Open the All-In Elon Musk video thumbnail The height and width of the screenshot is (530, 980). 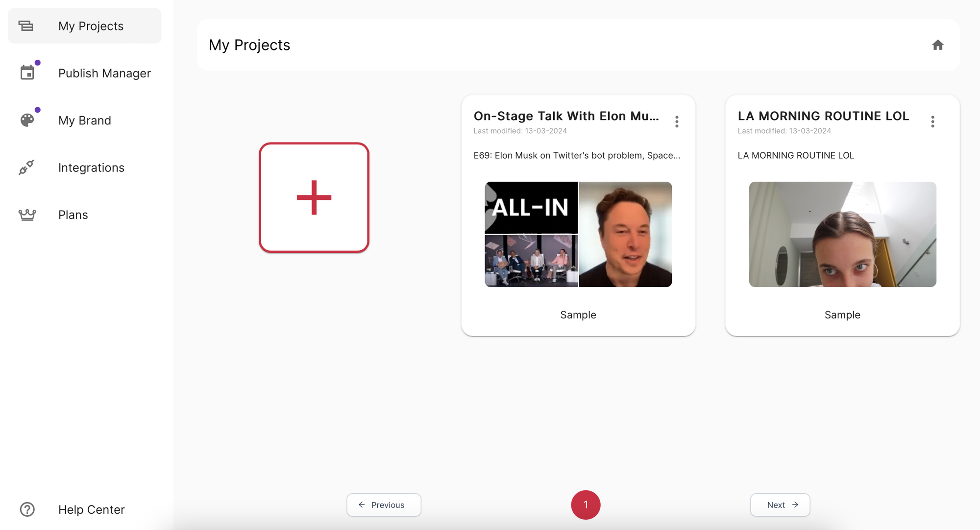[x=578, y=234]
